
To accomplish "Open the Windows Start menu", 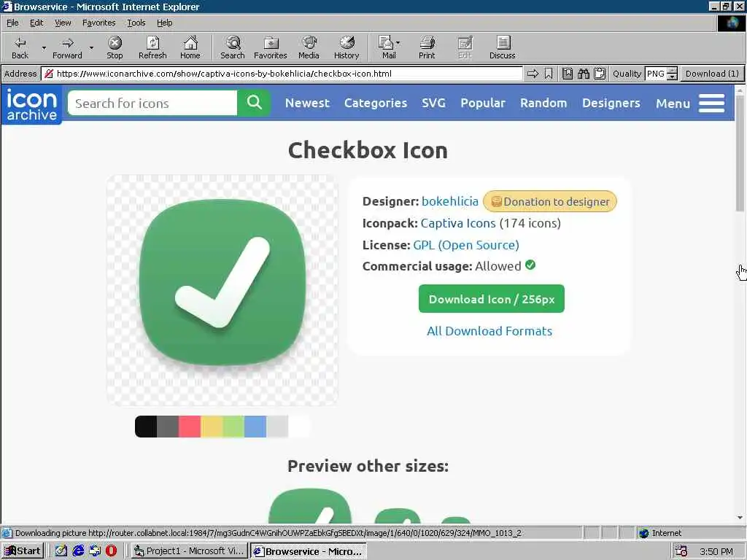I will 23,551.
